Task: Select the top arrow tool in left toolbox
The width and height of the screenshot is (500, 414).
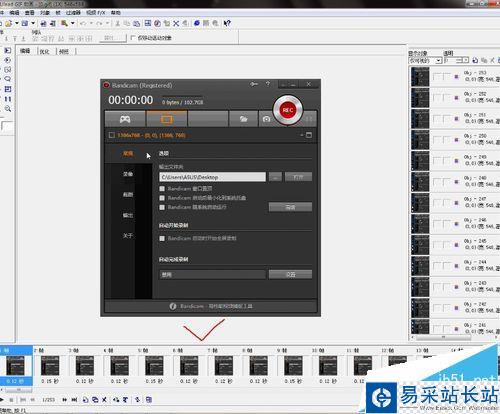Action: click(8, 50)
